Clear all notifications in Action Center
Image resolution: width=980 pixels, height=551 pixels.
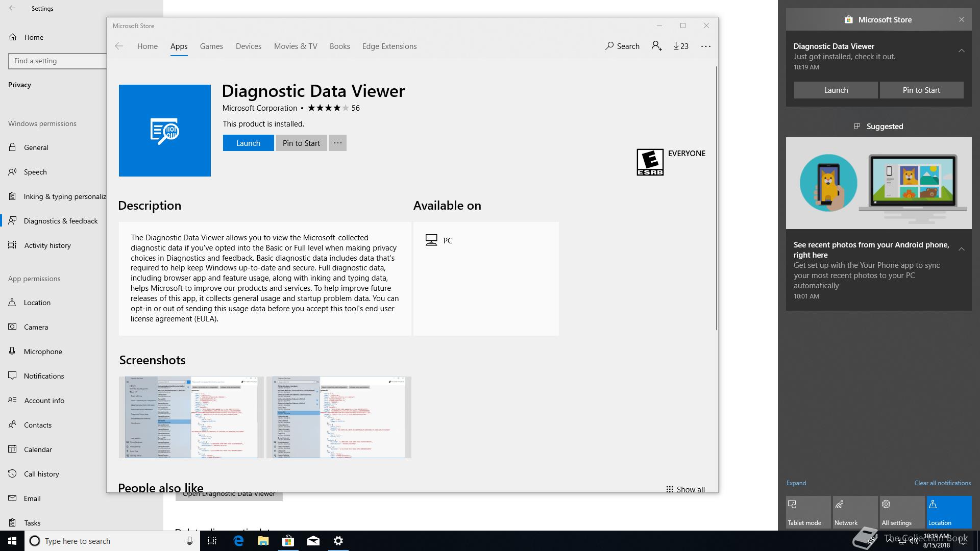coord(942,483)
